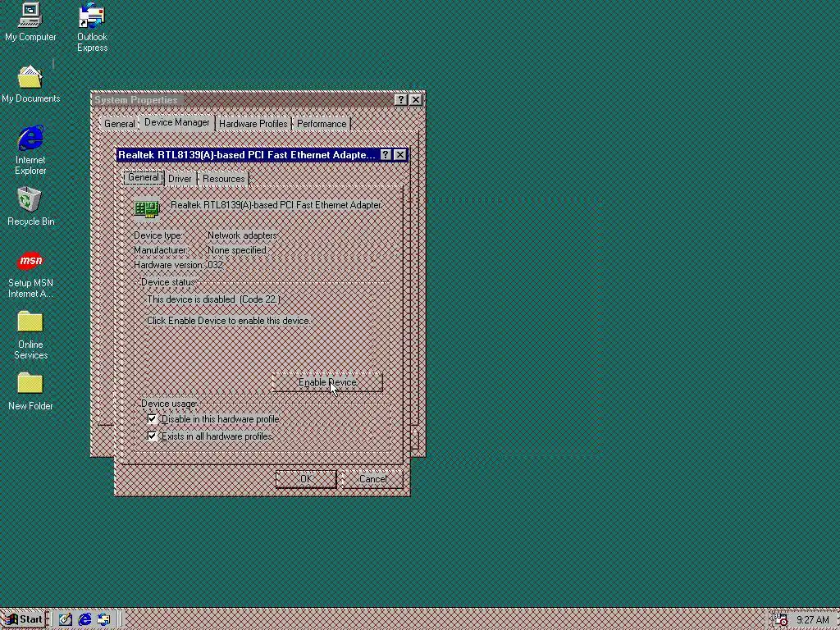Click the 'Network adapters' device type value
The image size is (840, 630).
[x=242, y=235]
